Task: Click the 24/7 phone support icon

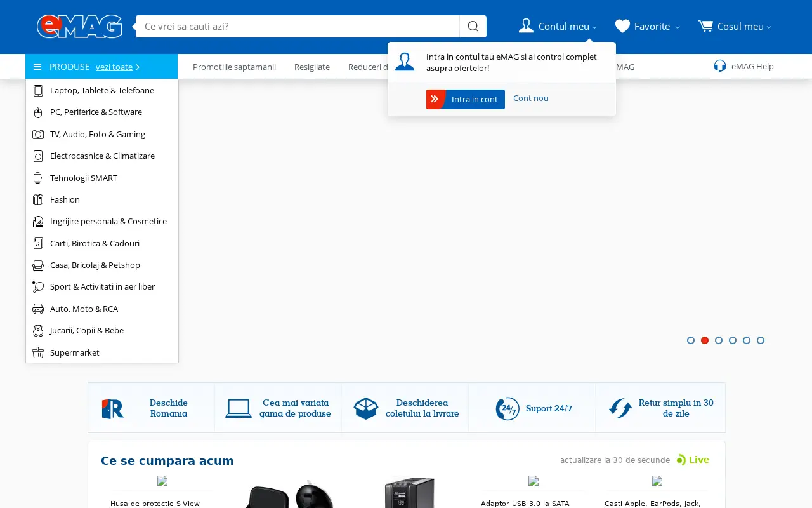Action: (507, 408)
